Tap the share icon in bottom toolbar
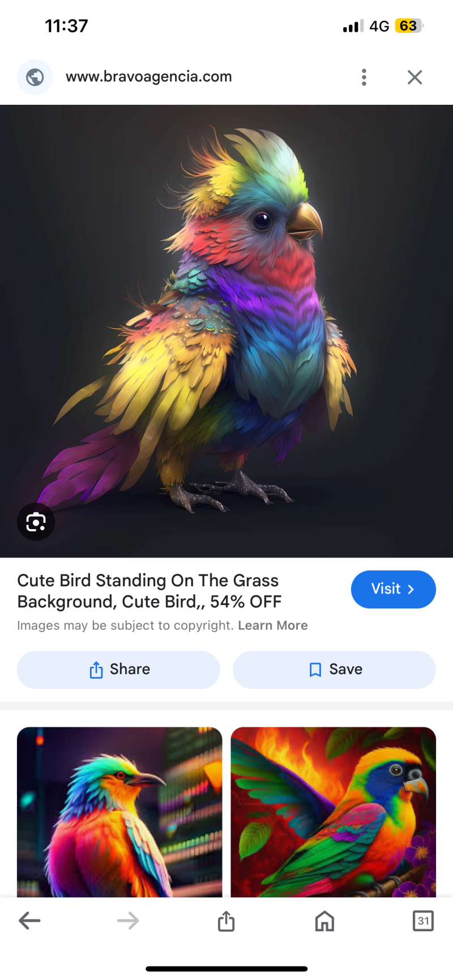Image resolution: width=453 pixels, height=980 pixels. click(x=226, y=921)
